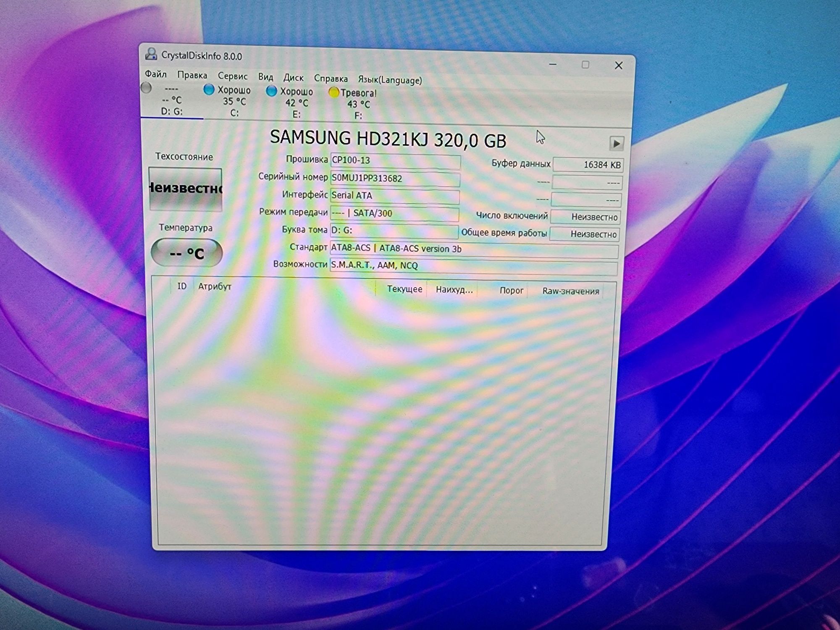Click the CrystalDiskInfo app icon in title bar
The width and height of the screenshot is (840, 630).
point(151,54)
